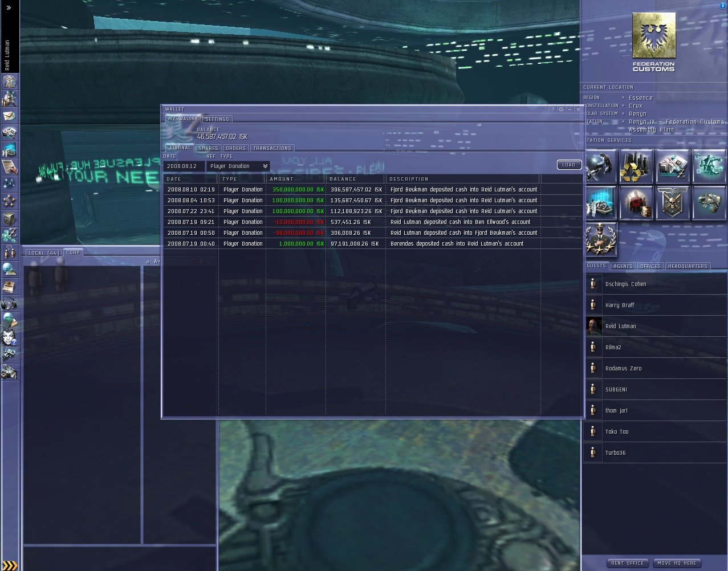728x571 pixels.
Task: Toggle the pin button on the Wallet window
Action: 562,109
